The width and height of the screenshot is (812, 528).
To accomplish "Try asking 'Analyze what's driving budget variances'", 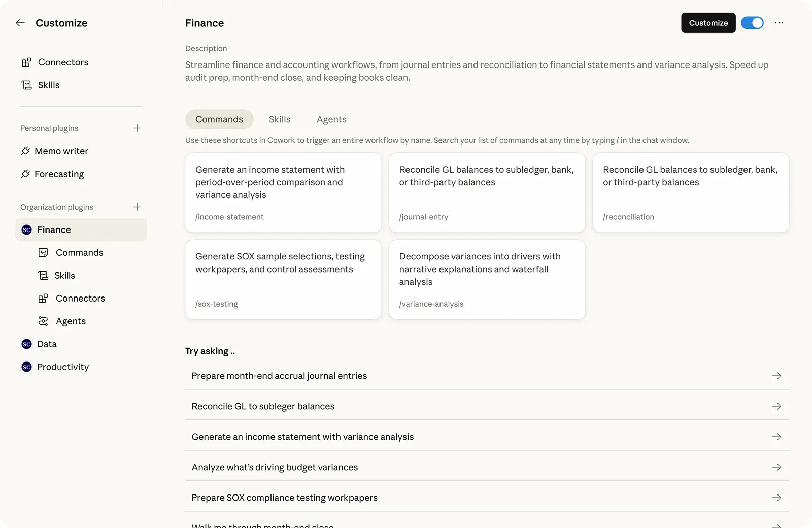I will [x=275, y=467].
